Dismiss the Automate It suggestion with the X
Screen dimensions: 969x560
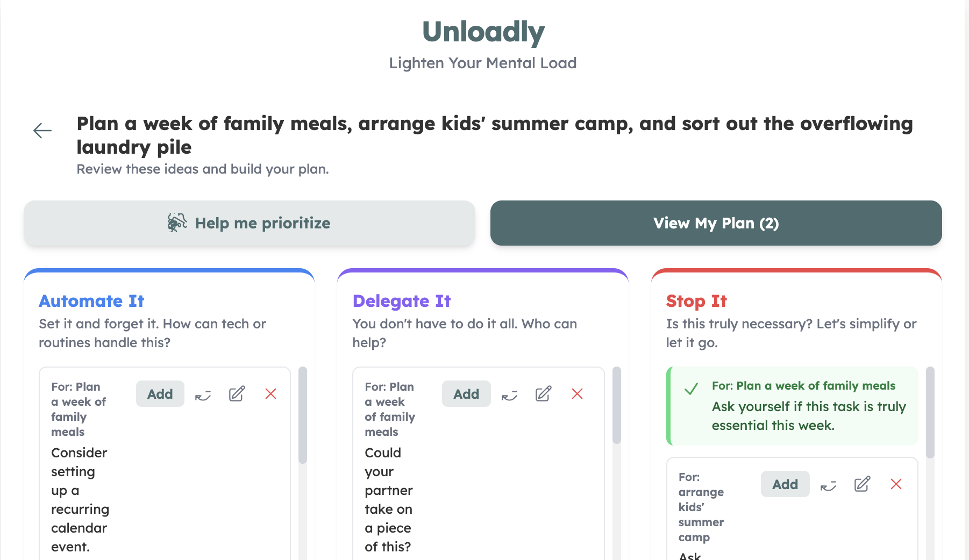271,394
